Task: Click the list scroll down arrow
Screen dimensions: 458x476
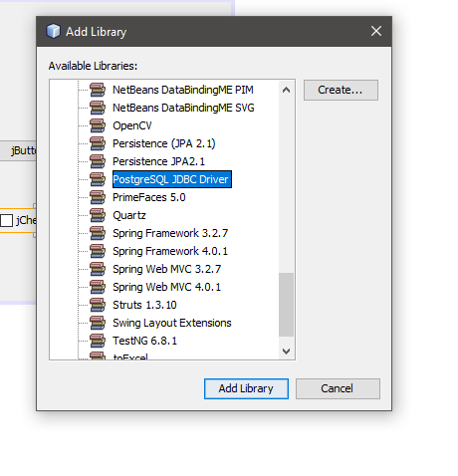Action: pyautogui.click(x=286, y=351)
